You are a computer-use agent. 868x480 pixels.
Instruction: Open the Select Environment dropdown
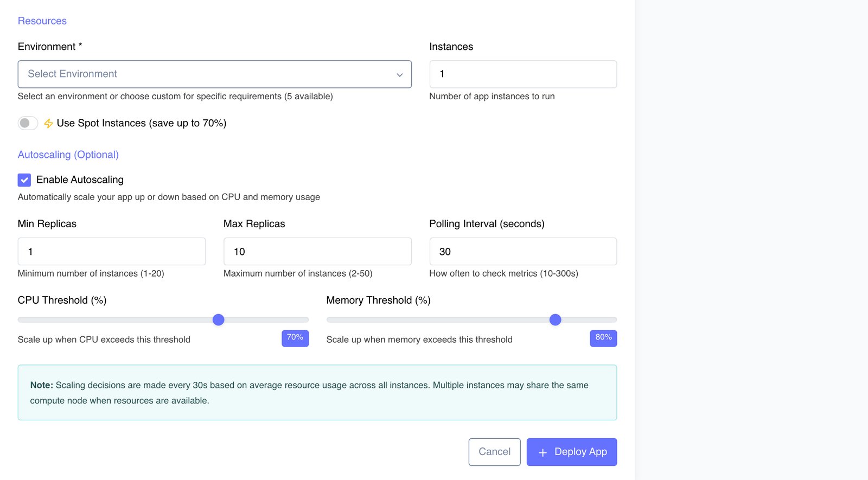215,74
